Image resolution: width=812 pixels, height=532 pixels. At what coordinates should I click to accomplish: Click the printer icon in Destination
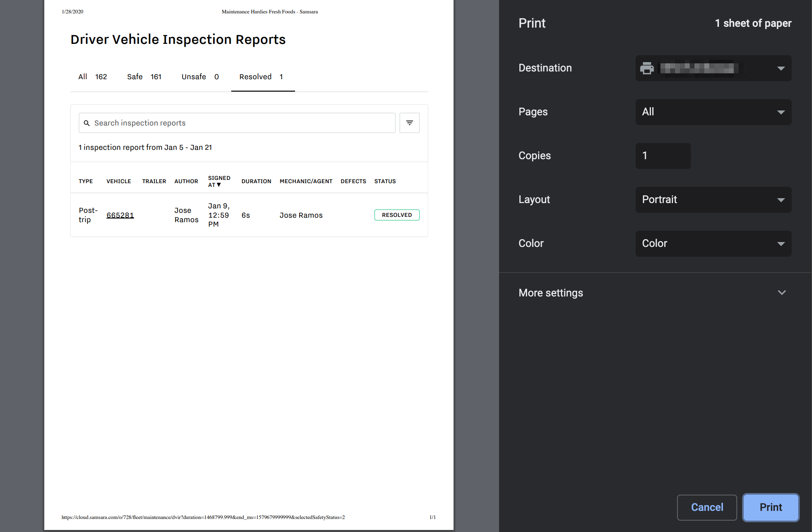tap(647, 68)
